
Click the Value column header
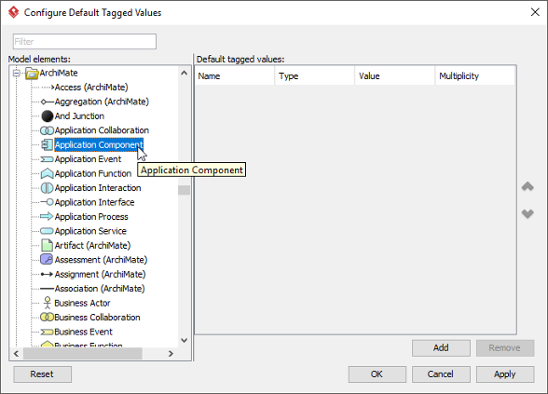point(395,76)
